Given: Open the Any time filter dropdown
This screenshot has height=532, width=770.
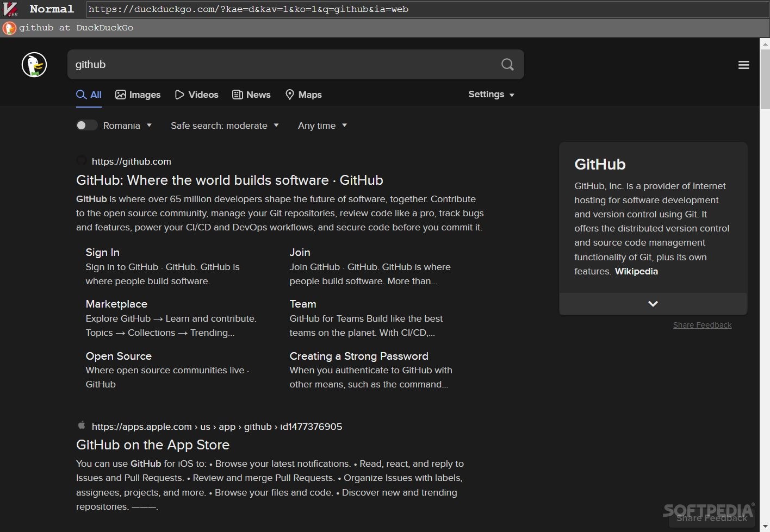Looking at the screenshot, I should click(x=322, y=126).
